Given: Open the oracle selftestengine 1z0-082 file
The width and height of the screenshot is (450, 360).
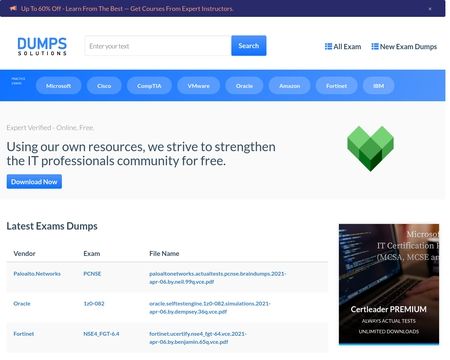Looking at the screenshot, I should (x=210, y=308).
